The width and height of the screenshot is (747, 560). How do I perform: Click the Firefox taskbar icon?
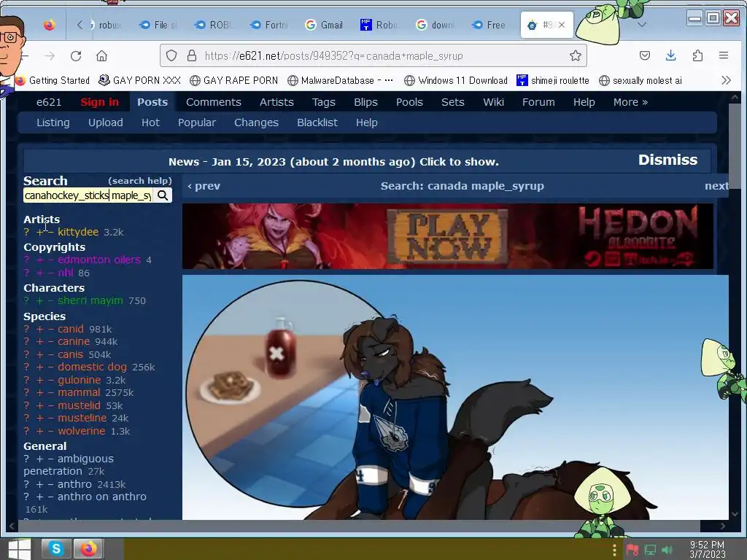88,549
